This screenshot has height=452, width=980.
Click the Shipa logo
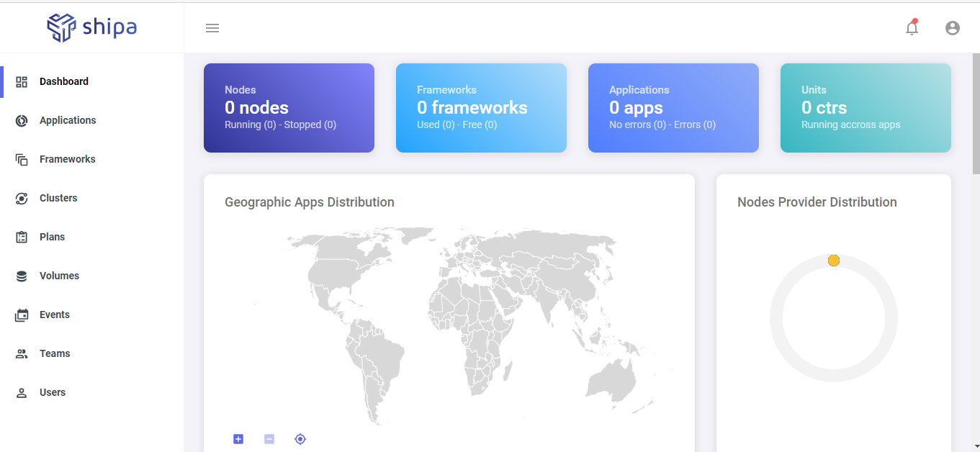92,27
